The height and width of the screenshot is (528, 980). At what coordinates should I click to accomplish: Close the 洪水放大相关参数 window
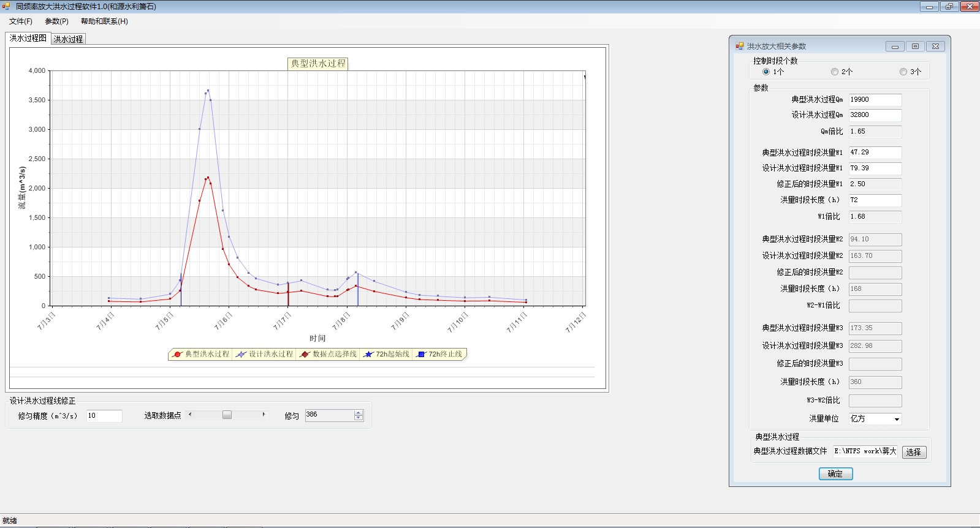coord(936,47)
